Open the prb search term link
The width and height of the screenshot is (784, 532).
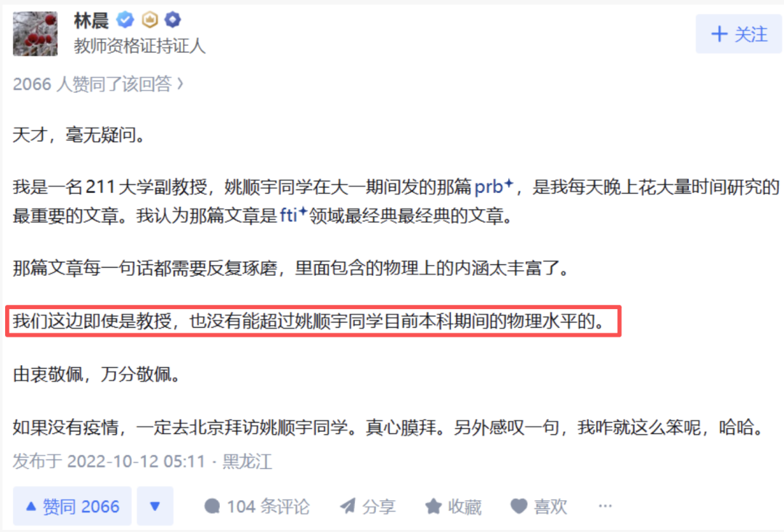[494, 187]
